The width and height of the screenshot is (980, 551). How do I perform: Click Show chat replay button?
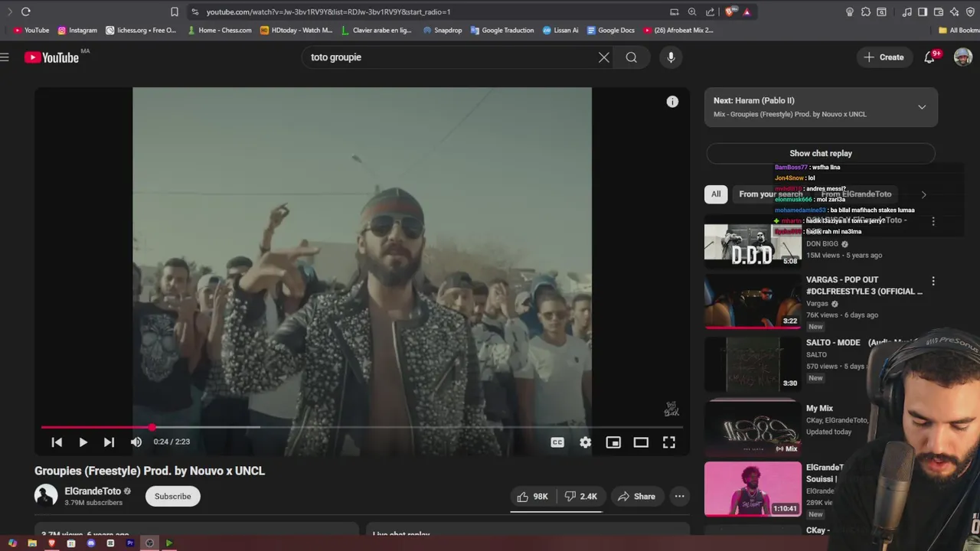[821, 153]
